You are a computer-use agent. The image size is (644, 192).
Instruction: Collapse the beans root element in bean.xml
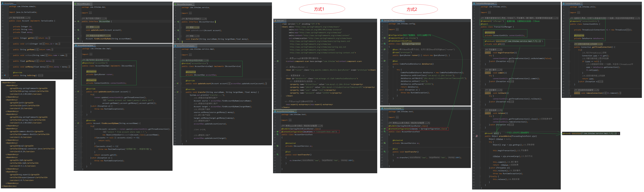point(281,27)
